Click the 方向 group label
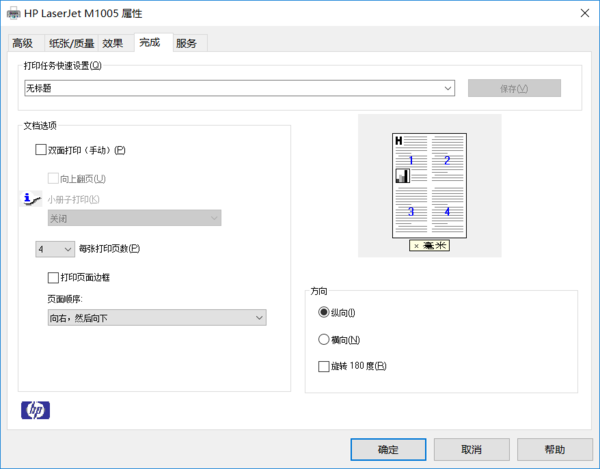This screenshot has width=600, height=469. click(x=319, y=291)
